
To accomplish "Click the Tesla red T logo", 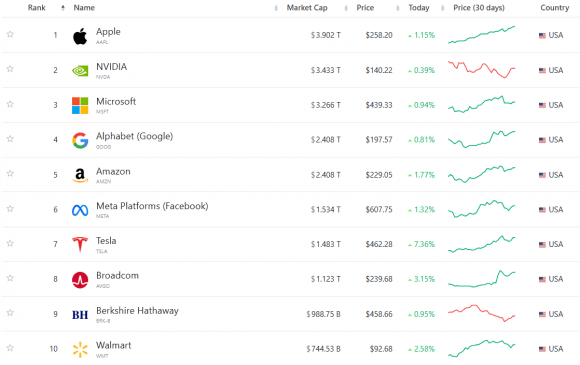I will tap(80, 244).
